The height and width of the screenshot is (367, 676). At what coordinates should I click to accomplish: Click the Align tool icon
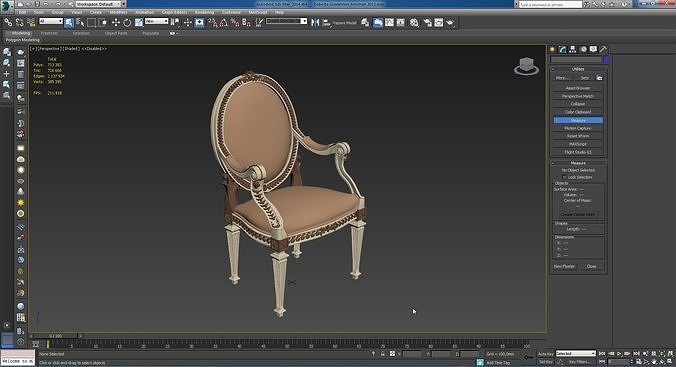coord(326,22)
